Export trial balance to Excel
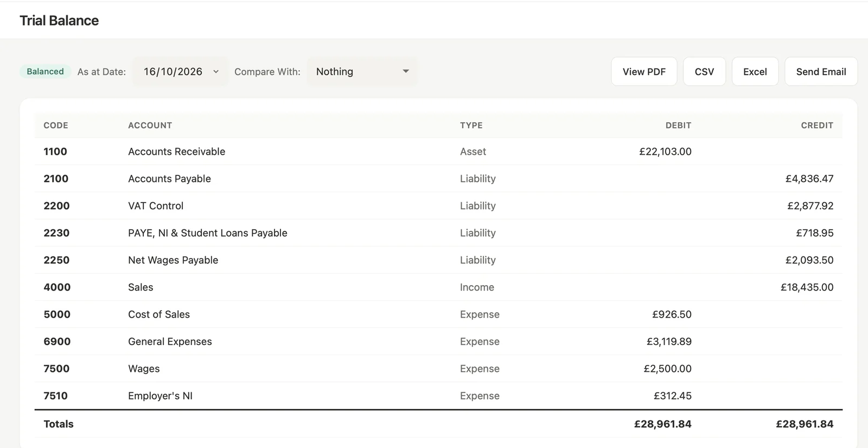868x448 pixels. (755, 72)
